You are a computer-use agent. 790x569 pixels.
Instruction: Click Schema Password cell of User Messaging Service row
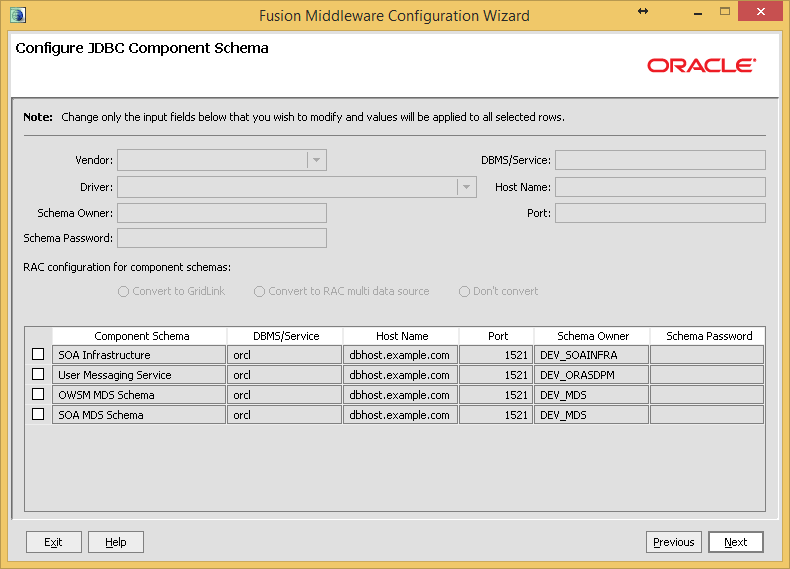(707, 375)
